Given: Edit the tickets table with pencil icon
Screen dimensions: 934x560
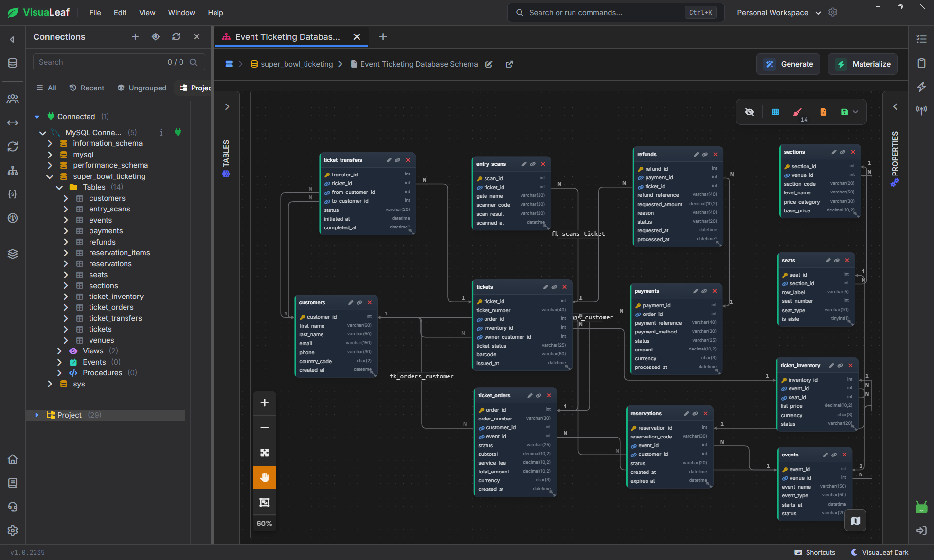Looking at the screenshot, I should point(545,287).
